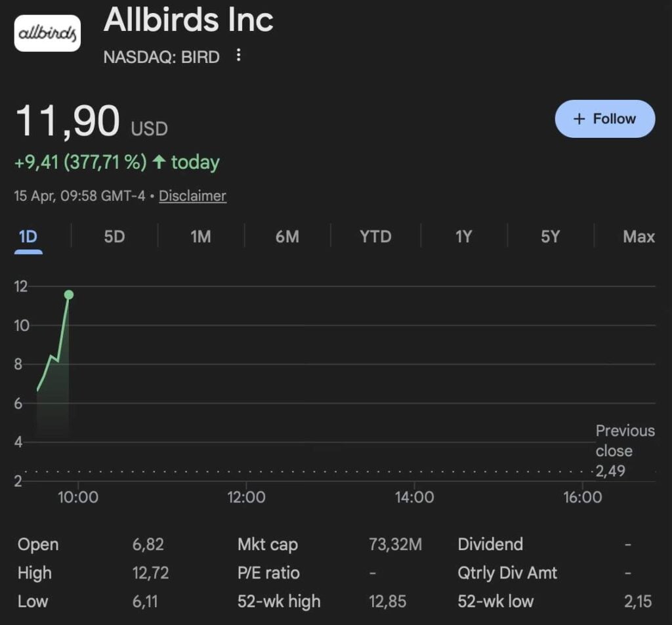Select the 1D time range tab
672x625 pixels.
pyautogui.click(x=28, y=236)
